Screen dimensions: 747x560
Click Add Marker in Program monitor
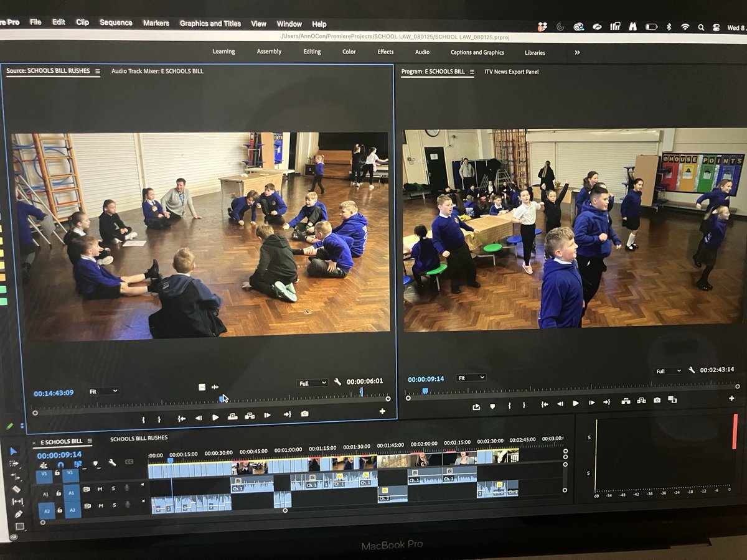pyautogui.click(x=492, y=406)
